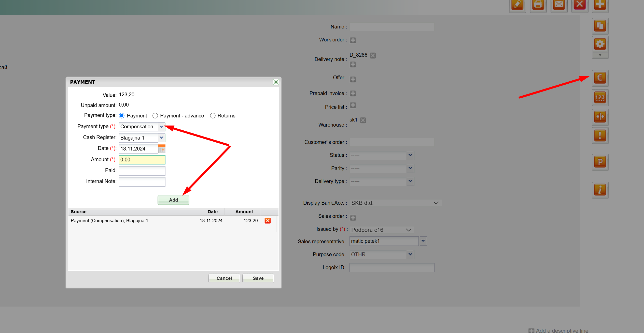Click the pencil edit icon
The height and width of the screenshot is (333, 644).
tap(517, 5)
